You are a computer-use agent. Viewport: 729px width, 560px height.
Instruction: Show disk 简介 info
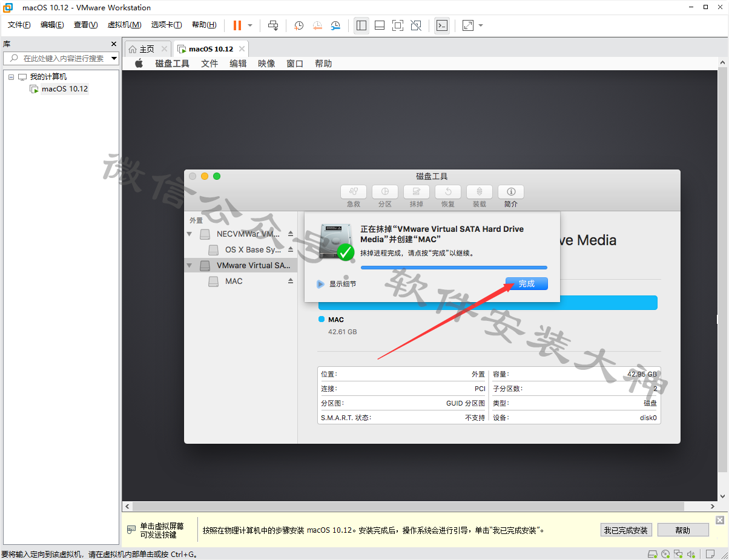(x=511, y=192)
